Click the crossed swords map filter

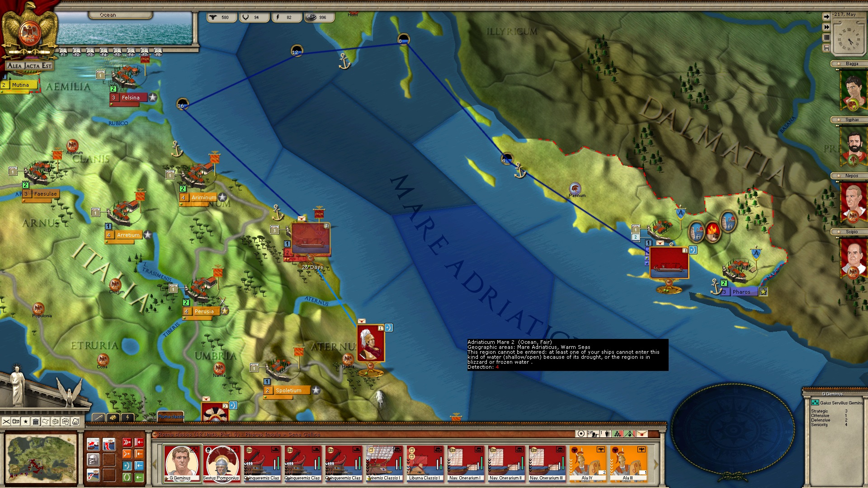6,422
